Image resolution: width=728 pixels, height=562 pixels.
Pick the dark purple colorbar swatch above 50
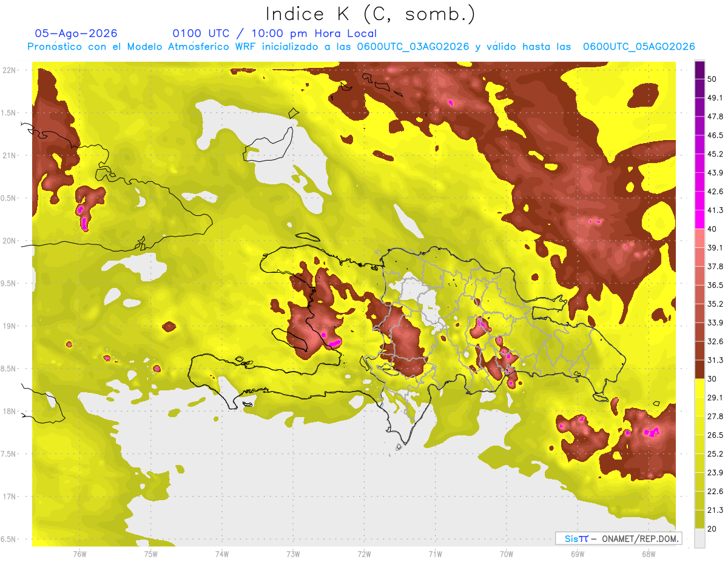[699, 70]
